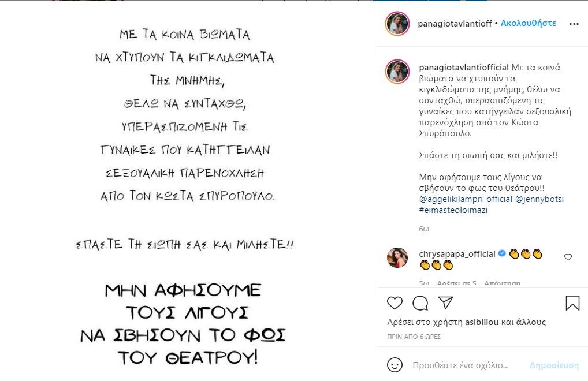
Task: Click the panagiotavlantiofficial caption username
Action: point(463,68)
